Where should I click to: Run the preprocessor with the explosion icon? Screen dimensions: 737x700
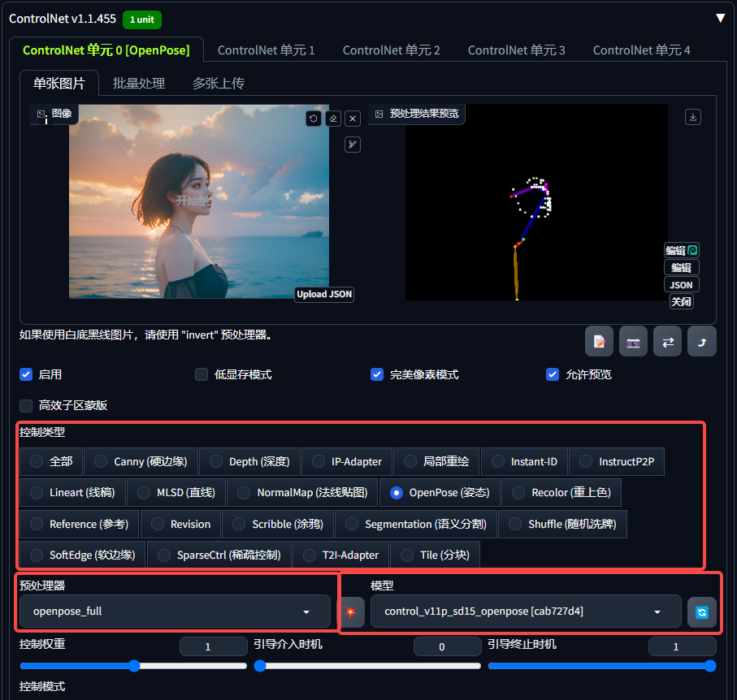(x=351, y=611)
